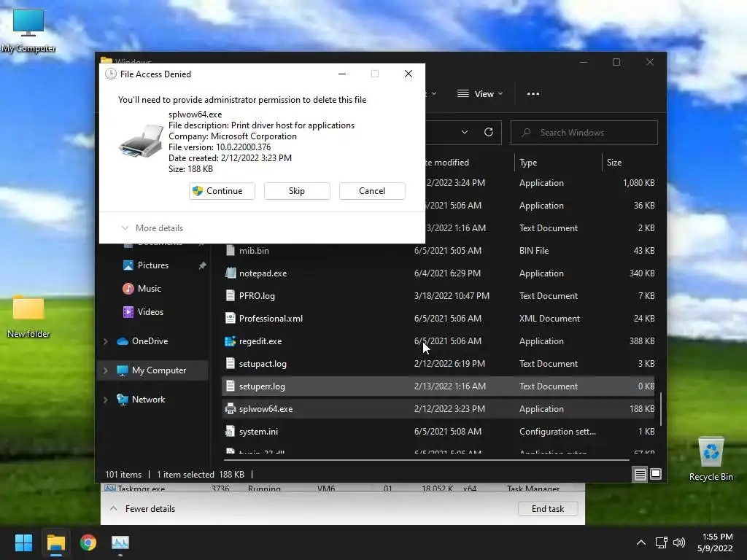The width and height of the screenshot is (747, 560).
Task: Expand the OneDrive tree node
Action: (106, 341)
